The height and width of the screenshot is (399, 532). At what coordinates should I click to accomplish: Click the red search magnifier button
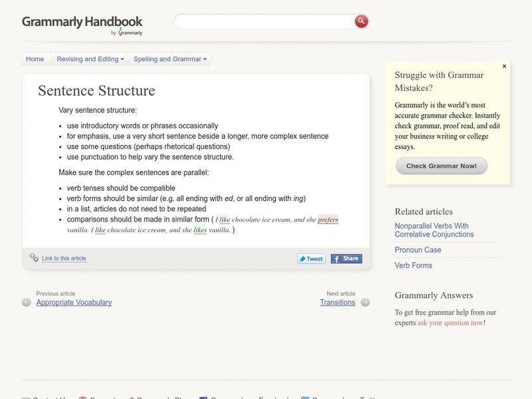coord(361,21)
